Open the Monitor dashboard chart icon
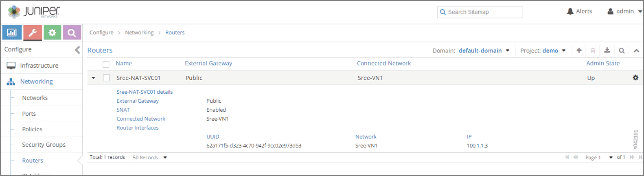Viewport: 644px width, 176px height. coord(12,33)
